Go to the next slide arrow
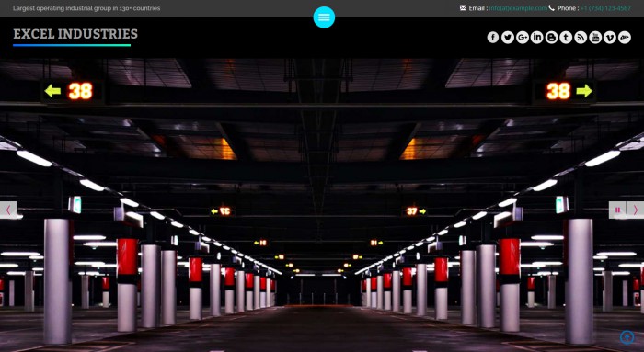This screenshot has width=644, height=352. [636, 210]
